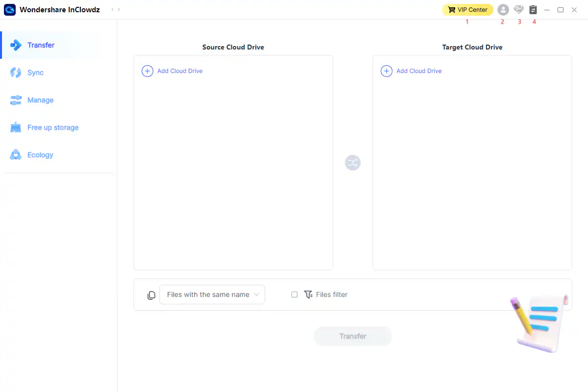This screenshot has width=588, height=392.
Task: Select the Ecology sidebar item
Action: pyautogui.click(x=40, y=155)
